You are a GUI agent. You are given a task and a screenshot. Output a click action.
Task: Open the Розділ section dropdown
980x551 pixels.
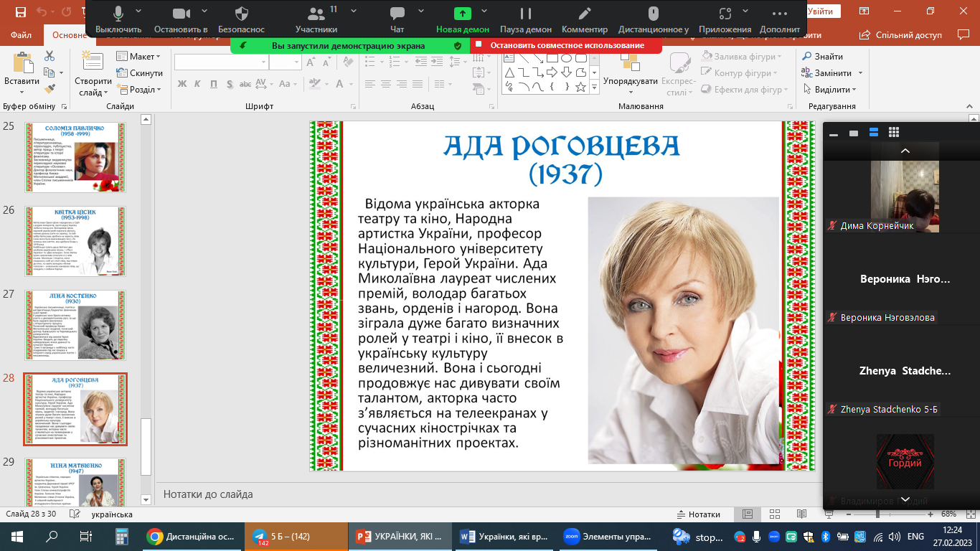tap(138, 90)
